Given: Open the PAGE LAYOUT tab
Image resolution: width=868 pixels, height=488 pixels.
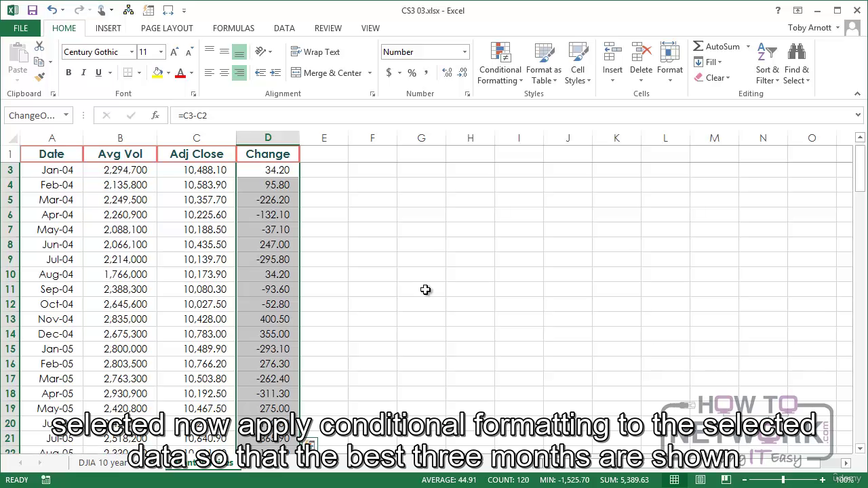Looking at the screenshot, I should click(x=167, y=28).
